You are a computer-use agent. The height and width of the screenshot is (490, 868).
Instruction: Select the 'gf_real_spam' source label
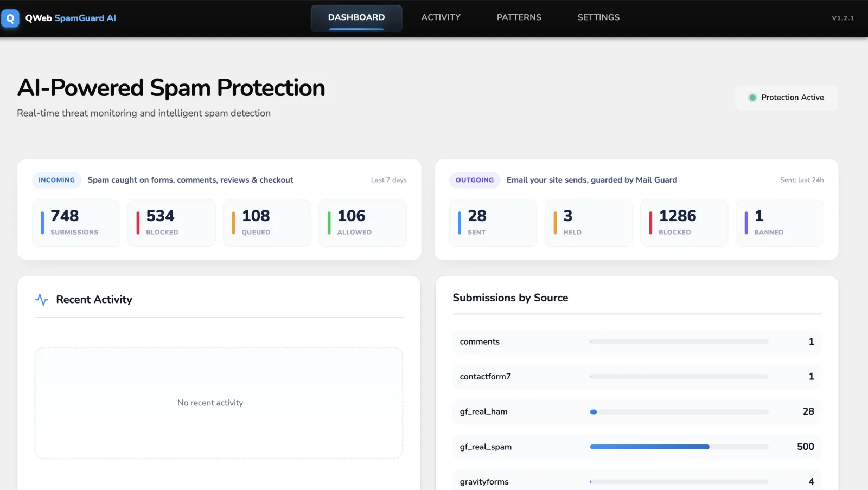(486, 447)
